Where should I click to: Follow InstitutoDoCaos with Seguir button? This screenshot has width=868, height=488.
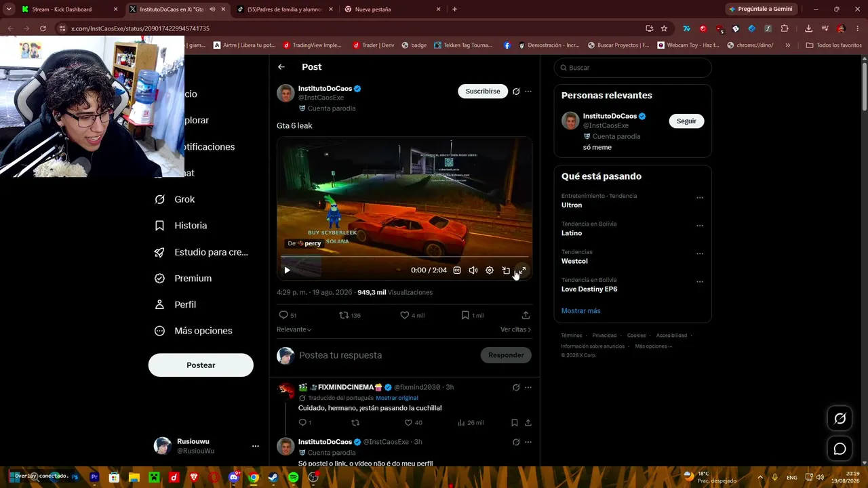tap(686, 121)
